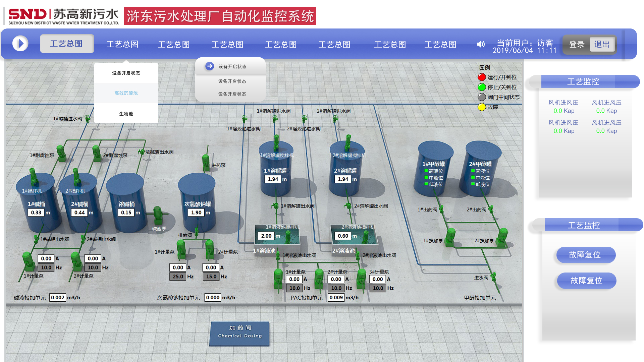This screenshot has width=644, height=362.
Task: Click the upper 故障复位 button
Action: click(x=585, y=255)
